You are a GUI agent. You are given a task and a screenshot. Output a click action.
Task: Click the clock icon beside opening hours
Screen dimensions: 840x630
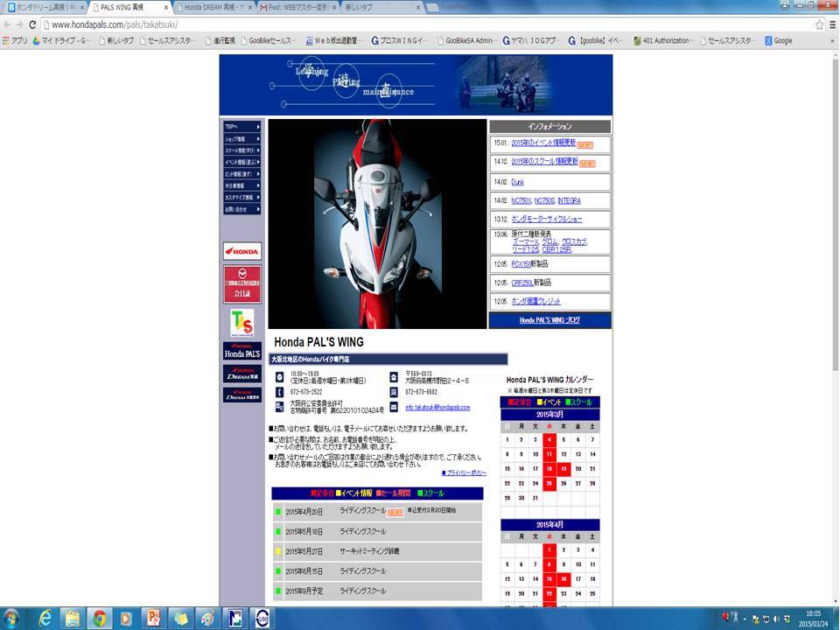[279, 377]
